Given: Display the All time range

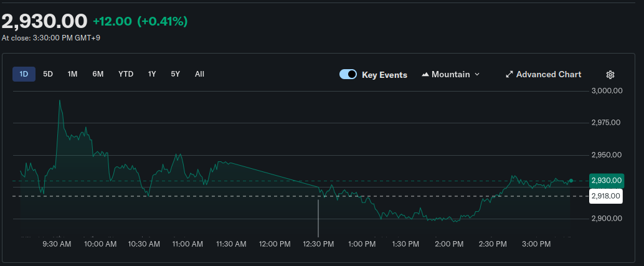Looking at the screenshot, I should pos(199,74).
